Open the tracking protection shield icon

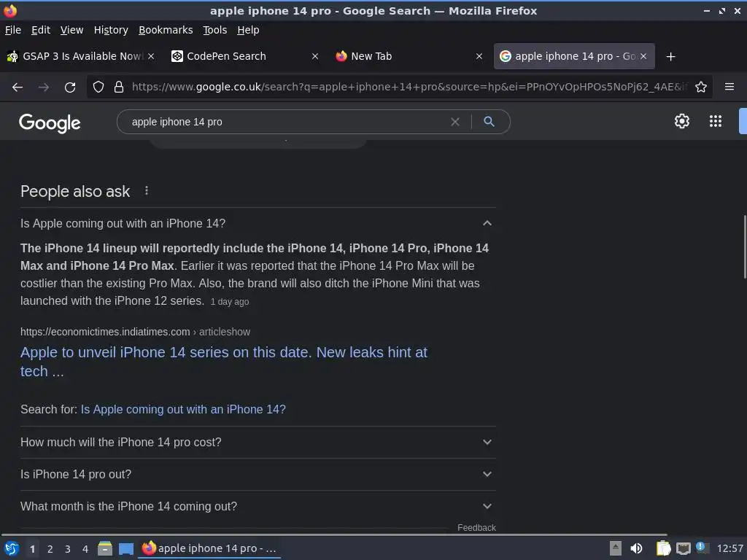[98, 87]
